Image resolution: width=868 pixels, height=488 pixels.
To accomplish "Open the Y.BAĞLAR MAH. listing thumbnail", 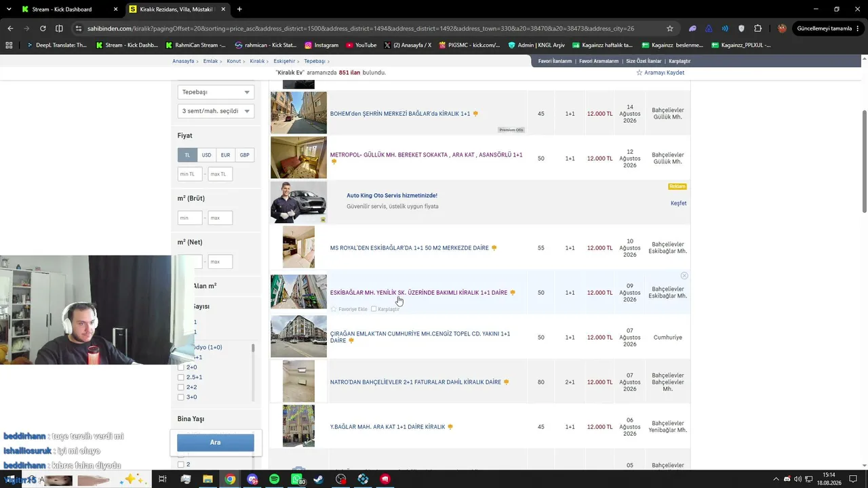I will tap(298, 426).
